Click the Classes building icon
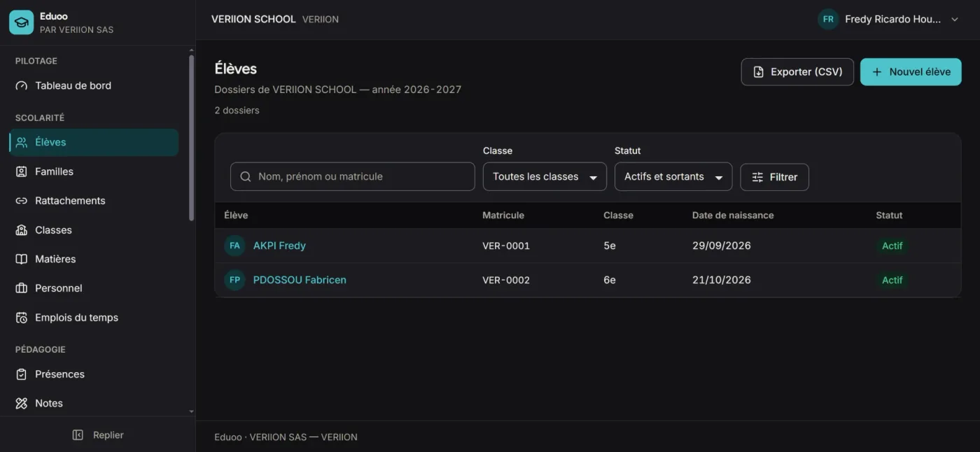The image size is (980, 452). [22, 230]
